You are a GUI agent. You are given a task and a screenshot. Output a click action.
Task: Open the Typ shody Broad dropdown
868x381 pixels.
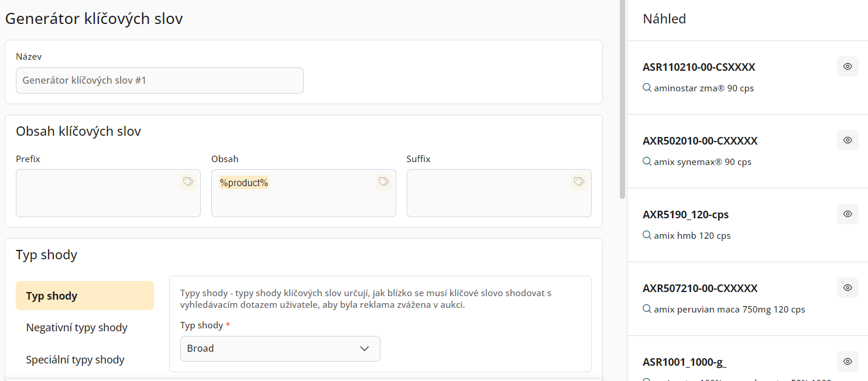(280, 349)
